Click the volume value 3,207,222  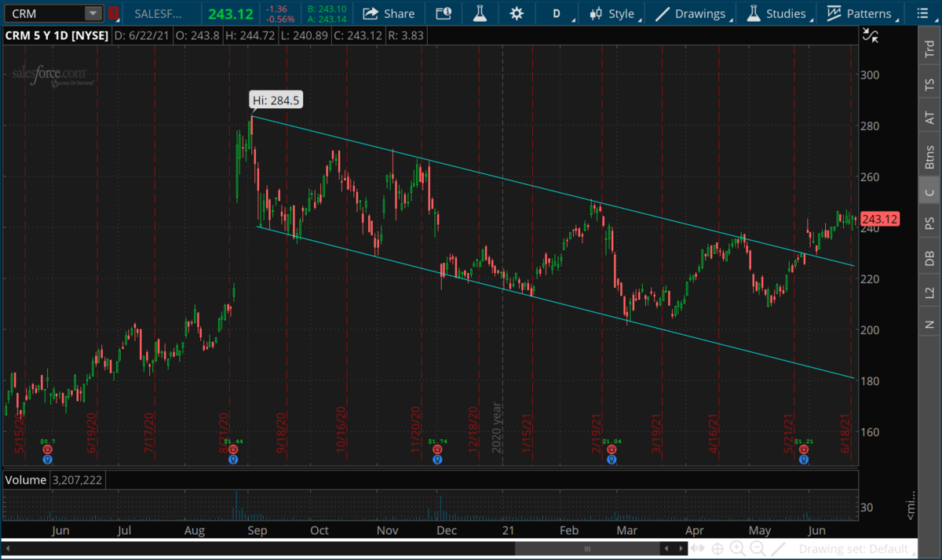(x=77, y=480)
